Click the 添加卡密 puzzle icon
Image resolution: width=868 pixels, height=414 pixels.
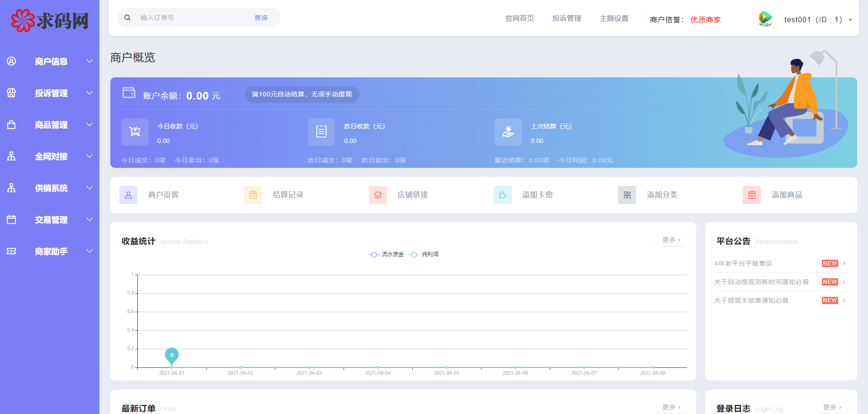(x=503, y=195)
